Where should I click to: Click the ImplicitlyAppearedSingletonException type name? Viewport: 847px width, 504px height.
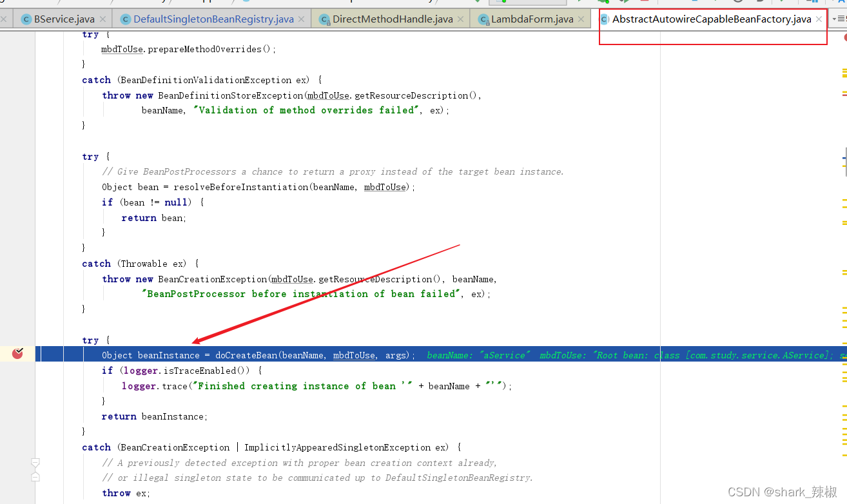point(337,447)
